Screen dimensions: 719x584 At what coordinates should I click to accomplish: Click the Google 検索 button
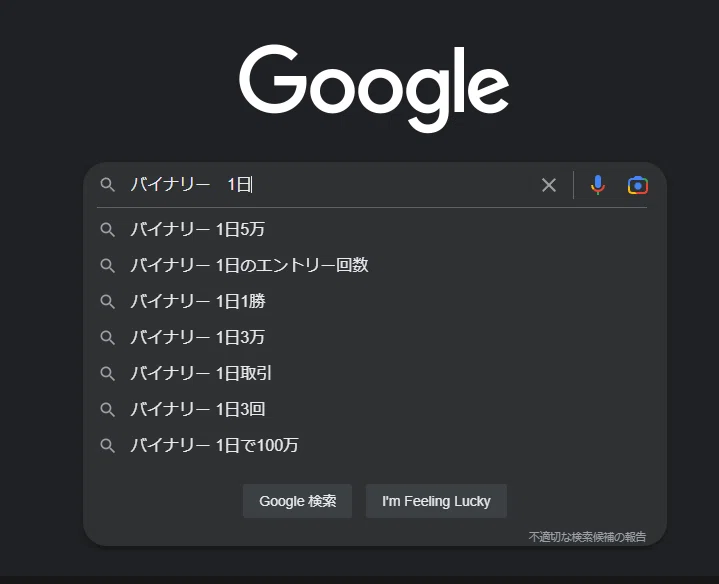pyautogui.click(x=298, y=501)
